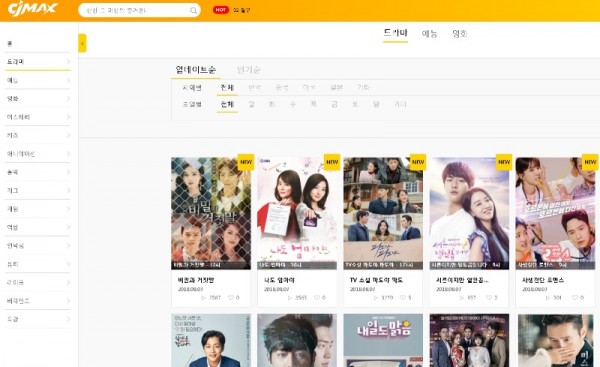Image resolution: width=600 pixels, height=367 pixels.
Task: Click heart icon under 나도 엄마야 card
Action: pos(317,297)
